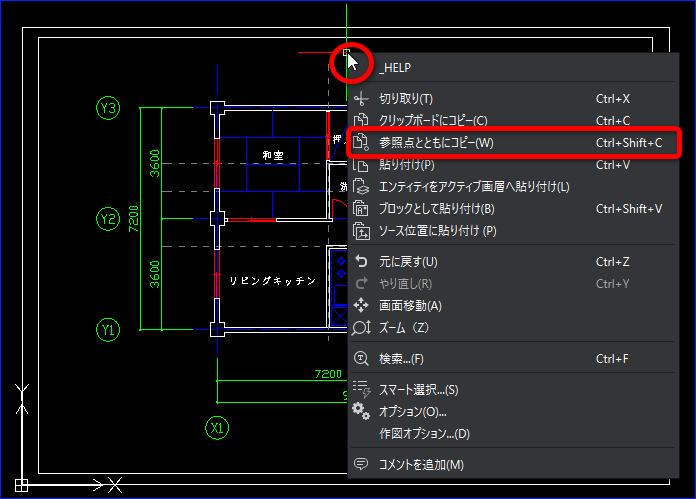Click the Y2 grid bubble in drawing
The width and height of the screenshot is (696, 499).
[x=108, y=218]
